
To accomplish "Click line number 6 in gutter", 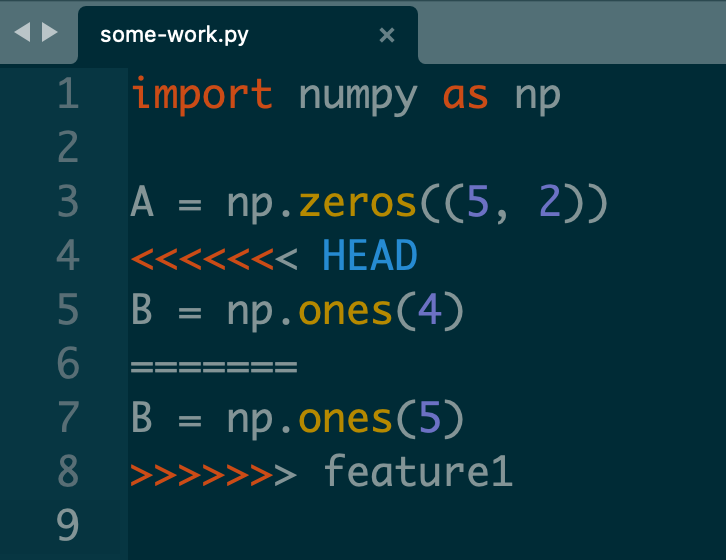I will 69,363.
